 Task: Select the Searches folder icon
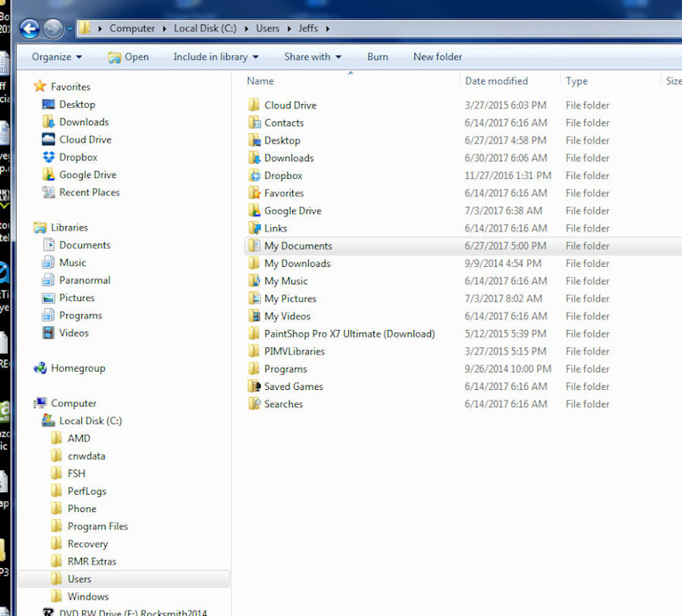254,404
